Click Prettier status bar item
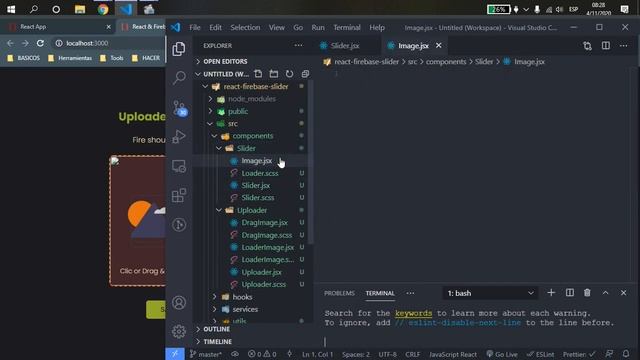This screenshot has height=360, width=640. pyautogui.click(x=579, y=354)
